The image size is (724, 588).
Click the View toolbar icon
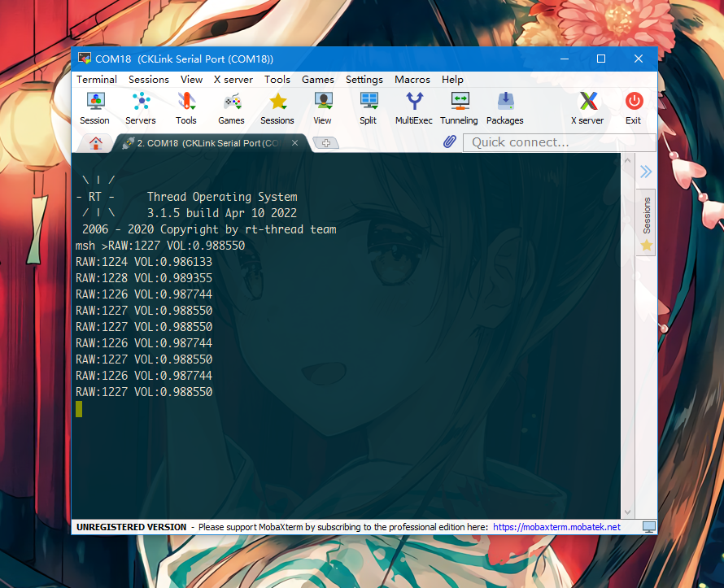[323, 109]
